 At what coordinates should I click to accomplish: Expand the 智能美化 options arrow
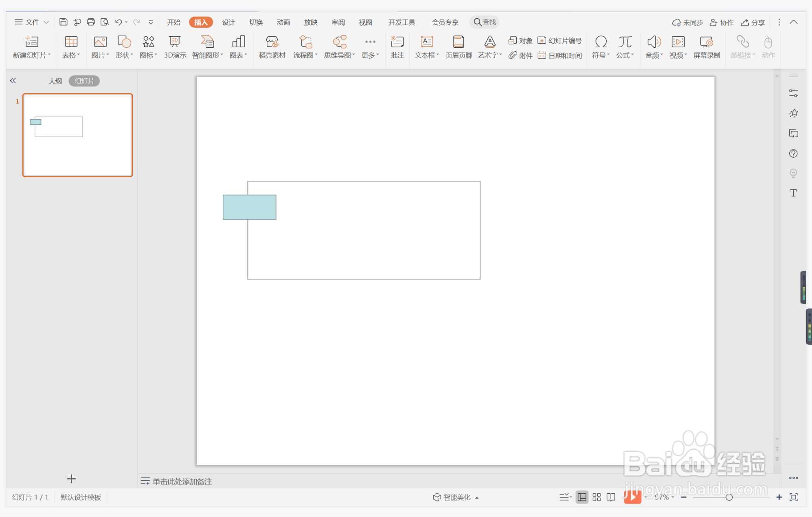[477, 497]
